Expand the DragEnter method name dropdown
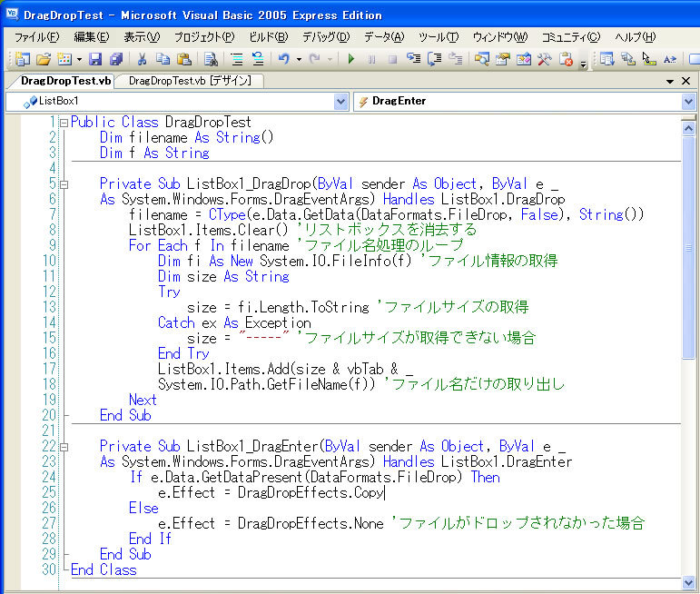The width and height of the screenshot is (700, 594). click(x=688, y=102)
